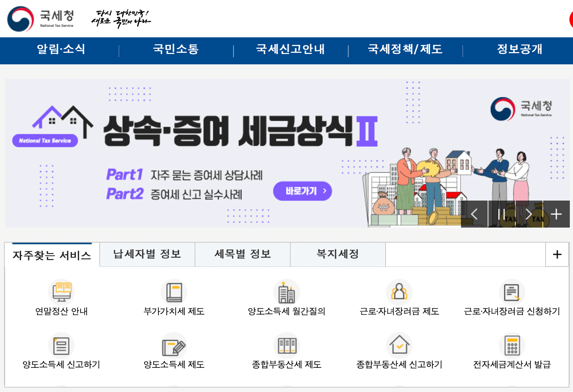573x392 pixels.
Task: Open 양도소득세 월간질의 via its building icon
Action: pos(286,292)
